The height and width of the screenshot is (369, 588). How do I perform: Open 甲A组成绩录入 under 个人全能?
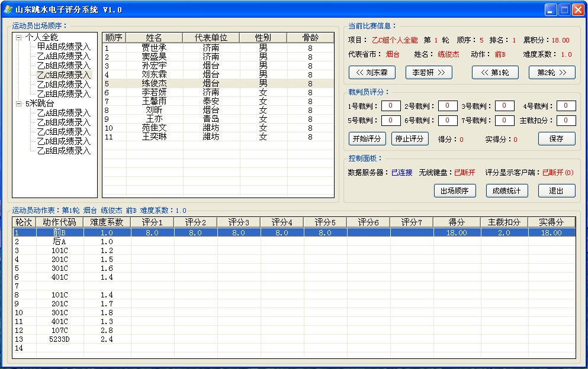[x=64, y=47]
